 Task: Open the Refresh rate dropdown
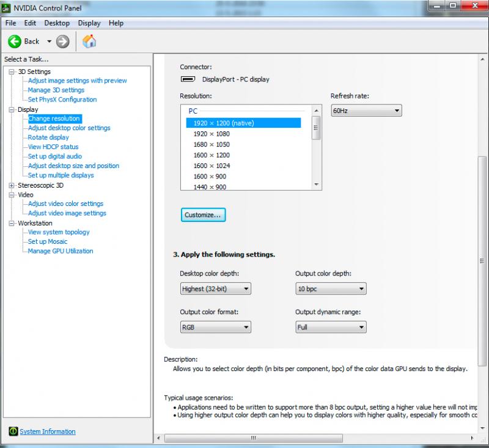366,111
